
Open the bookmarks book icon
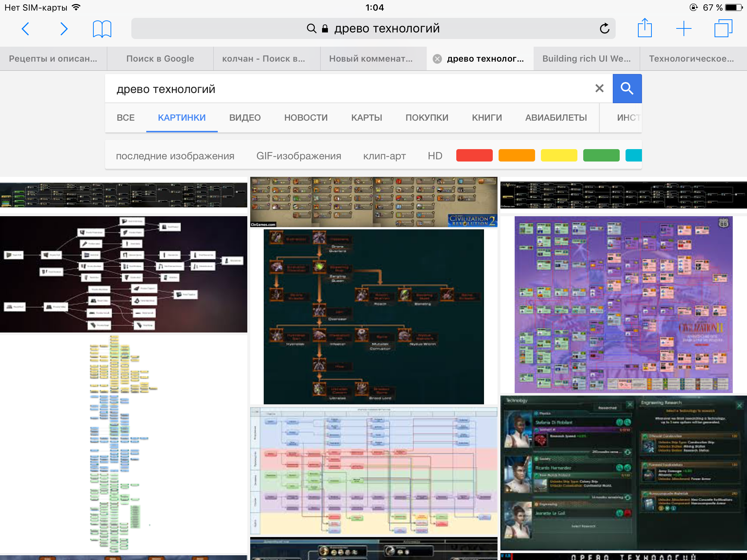pyautogui.click(x=102, y=29)
